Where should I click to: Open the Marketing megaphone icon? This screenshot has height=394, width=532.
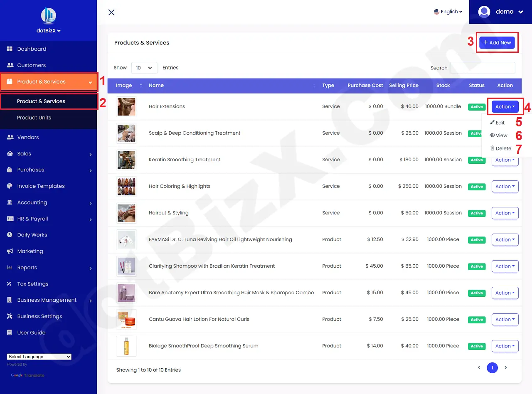9,251
